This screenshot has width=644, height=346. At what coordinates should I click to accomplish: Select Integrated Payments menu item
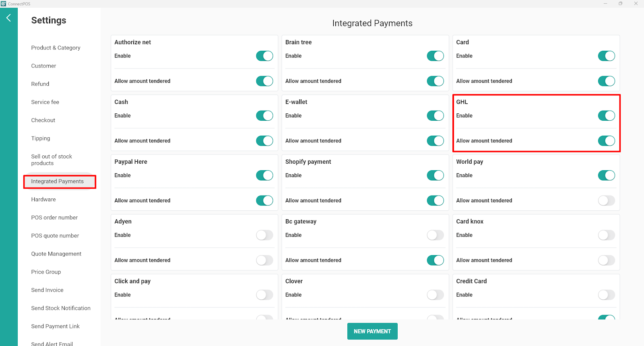[x=58, y=181]
